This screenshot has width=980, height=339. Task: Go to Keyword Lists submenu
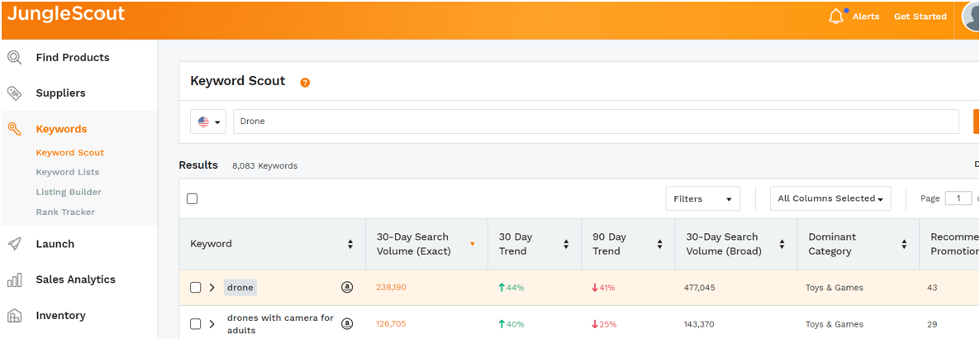pyautogui.click(x=68, y=172)
